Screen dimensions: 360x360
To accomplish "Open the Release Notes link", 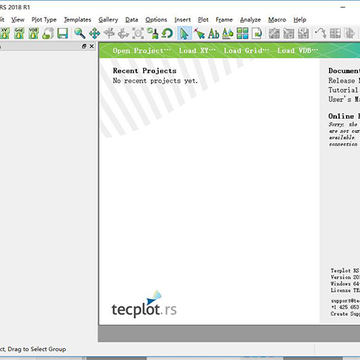I will pos(344,80).
